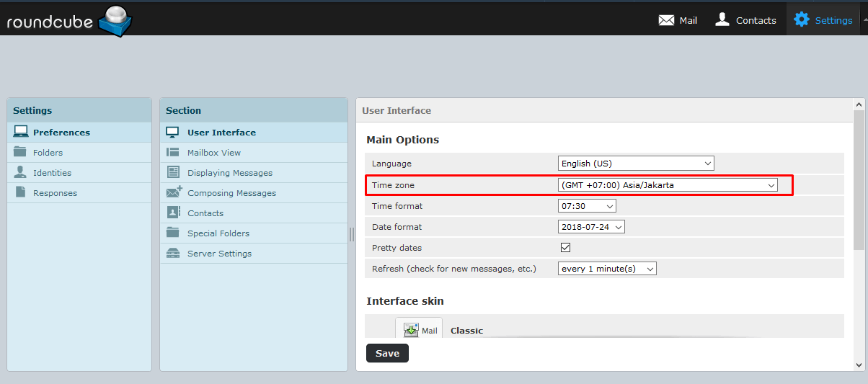Click the Preferences laptop icon
This screenshot has height=384, width=868.
click(x=21, y=132)
